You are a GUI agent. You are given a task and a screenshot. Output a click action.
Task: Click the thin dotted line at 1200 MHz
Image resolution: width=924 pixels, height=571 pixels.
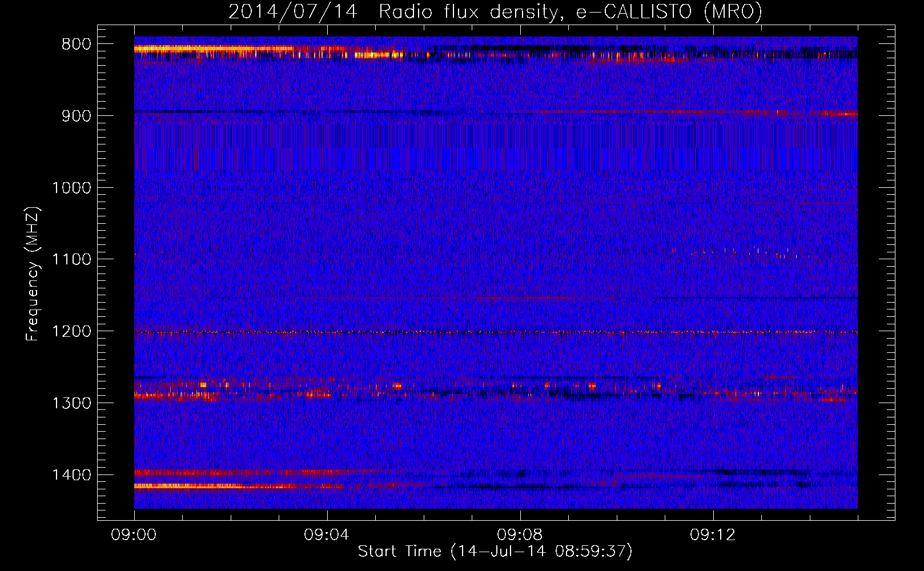496,332
